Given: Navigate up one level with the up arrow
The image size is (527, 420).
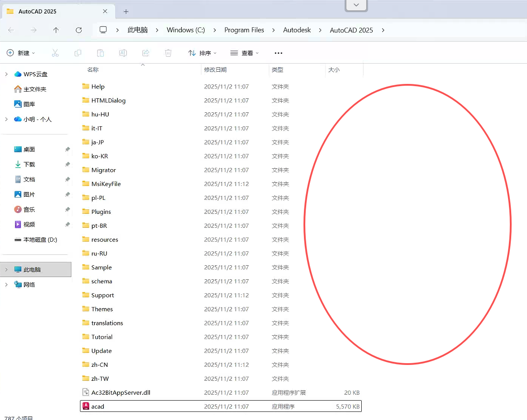Looking at the screenshot, I should coord(56,30).
